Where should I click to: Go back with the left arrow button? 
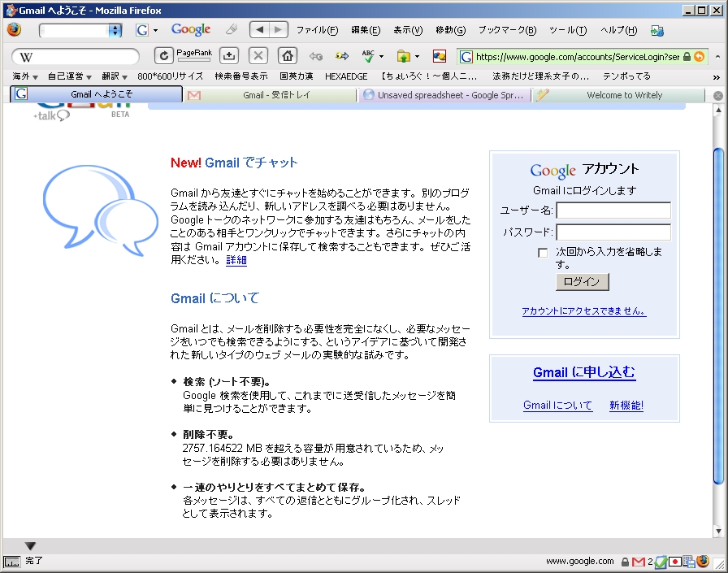click(x=259, y=30)
